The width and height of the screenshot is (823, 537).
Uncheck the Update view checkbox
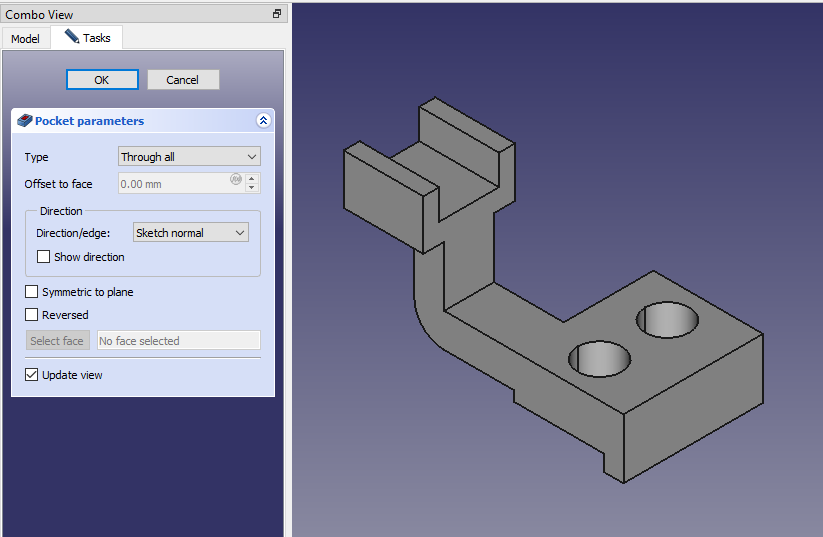coord(32,375)
